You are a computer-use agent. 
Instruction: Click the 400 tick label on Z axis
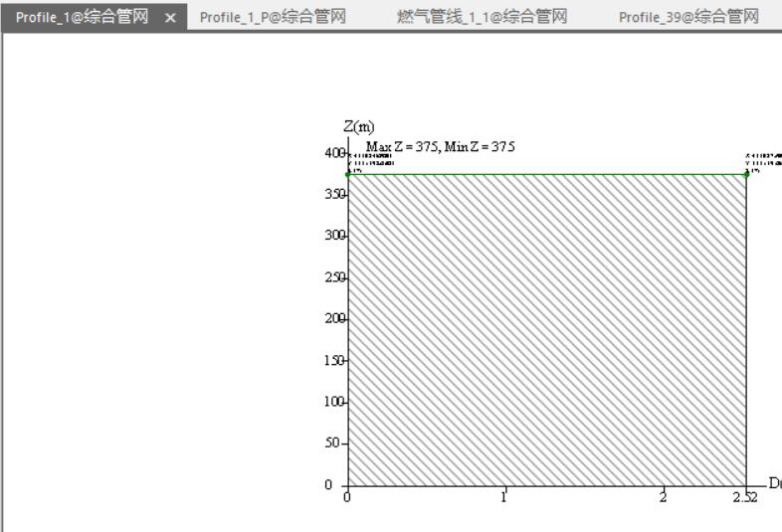(x=334, y=152)
